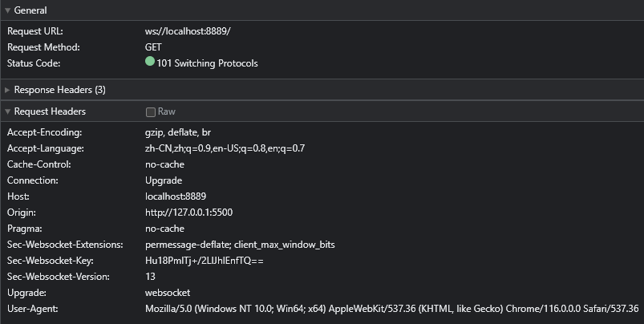This screenshot has height=324, width=644.
Task: Click the Host value localhost:8889
Action: pos(176,196)
